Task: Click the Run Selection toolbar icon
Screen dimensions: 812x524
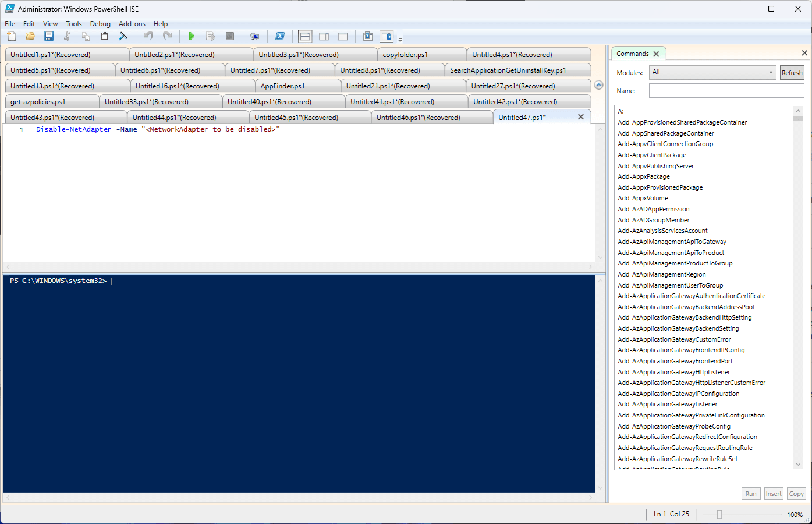Action: pos(210,36)
